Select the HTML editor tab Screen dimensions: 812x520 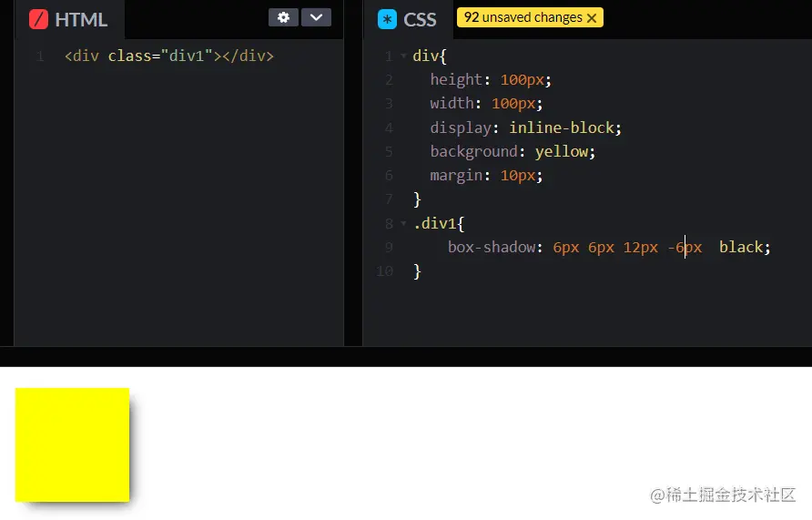(70, 20)
